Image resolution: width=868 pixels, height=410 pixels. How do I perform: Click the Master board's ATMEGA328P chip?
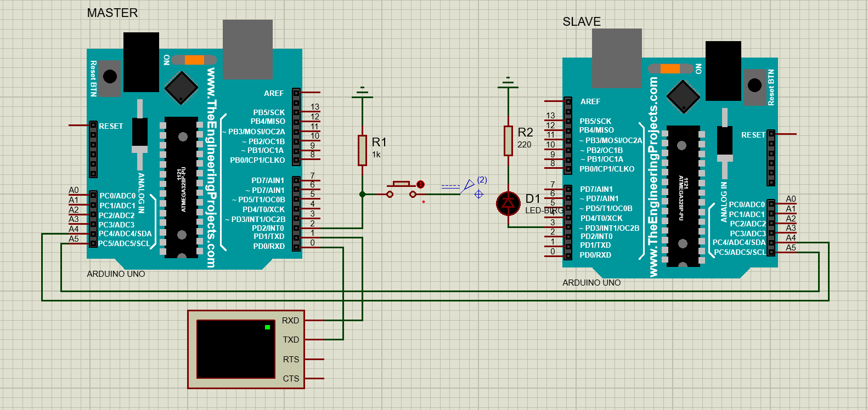(182, 187)
